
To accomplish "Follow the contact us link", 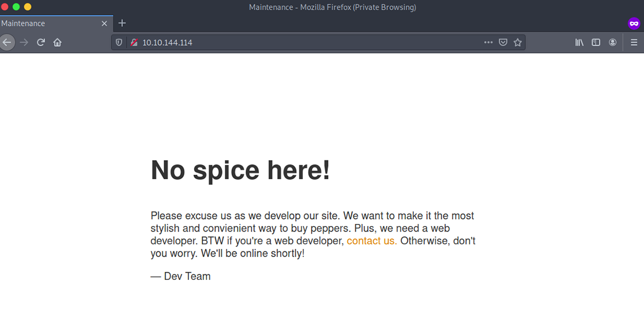I will (372, 241).
